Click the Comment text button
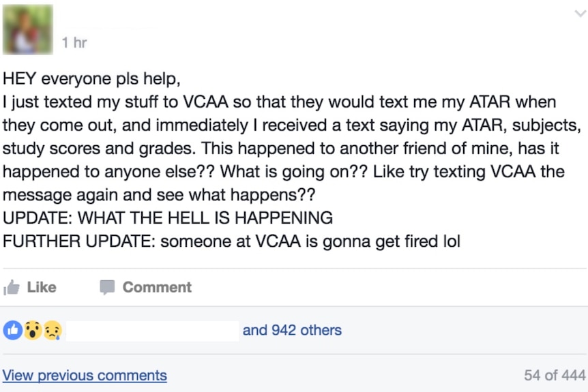 click(x=157, y=288)
